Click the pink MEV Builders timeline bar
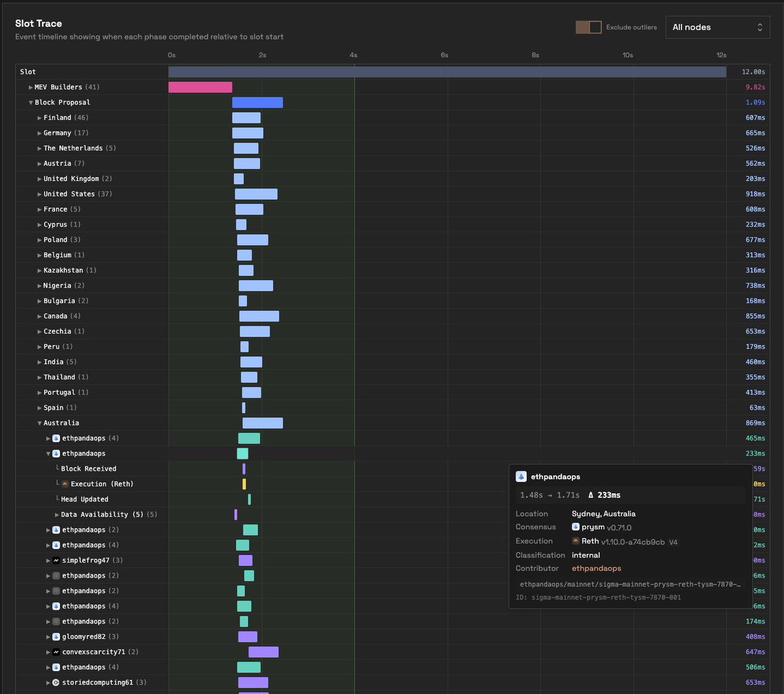 point(200,88)
